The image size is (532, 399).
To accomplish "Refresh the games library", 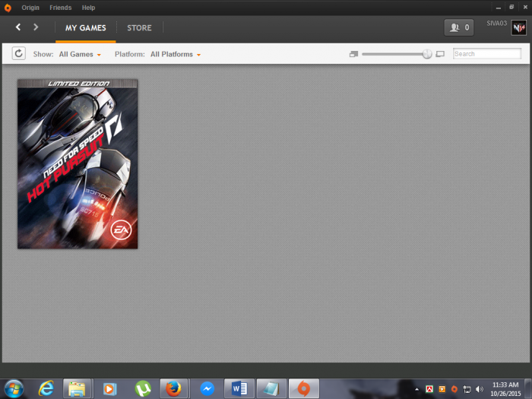I will [x=19, y=54].
